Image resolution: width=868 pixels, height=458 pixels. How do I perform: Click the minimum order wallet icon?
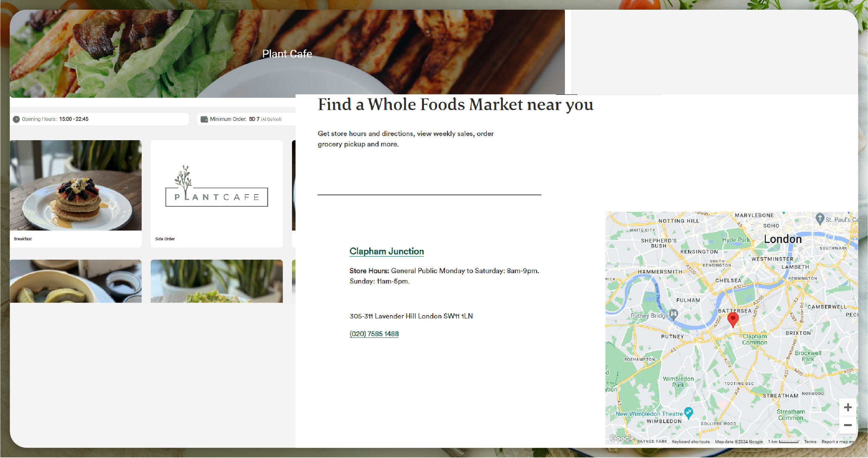coord(204,119)
